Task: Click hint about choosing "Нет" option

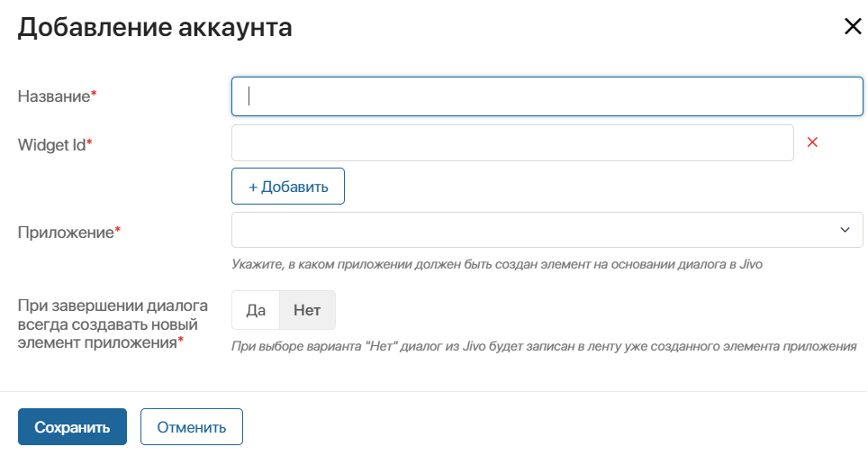Action: (x=544, y=346)
